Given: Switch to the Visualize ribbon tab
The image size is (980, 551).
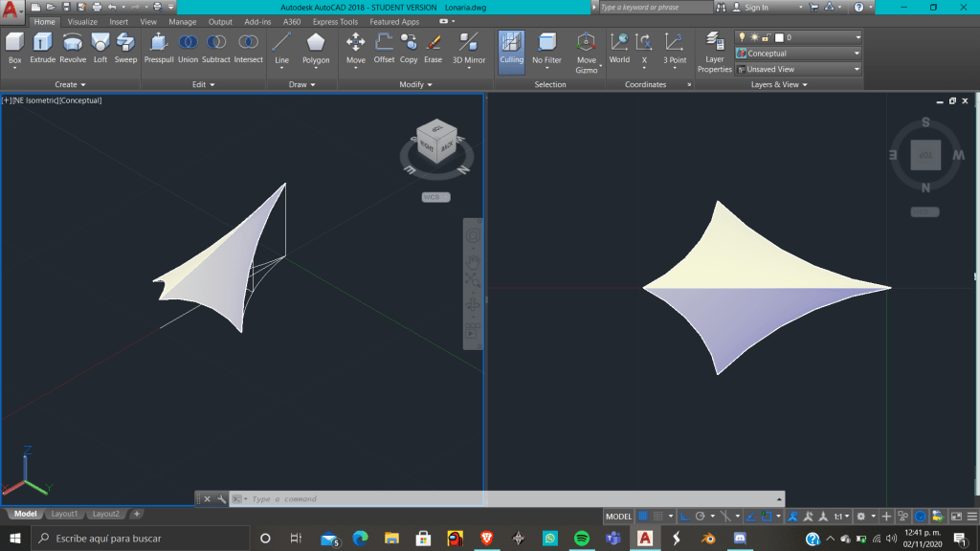Looking at the screenshot, I should click(x=81, y=22).
